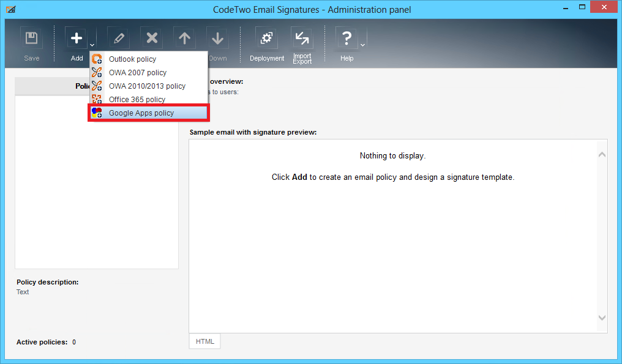Viewport: 622px width, 364px height.
Task: Select Outlook policy menu entry
Action: (149, 59)
